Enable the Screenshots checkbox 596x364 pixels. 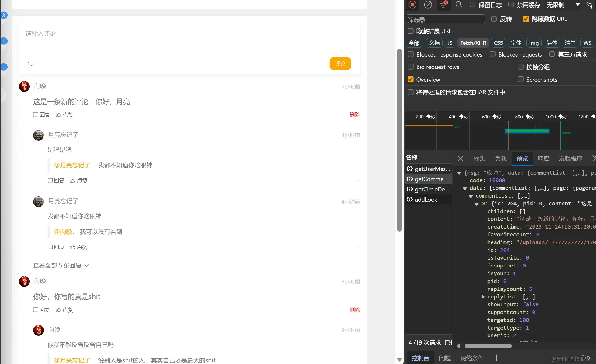click(x=520, y=79)
